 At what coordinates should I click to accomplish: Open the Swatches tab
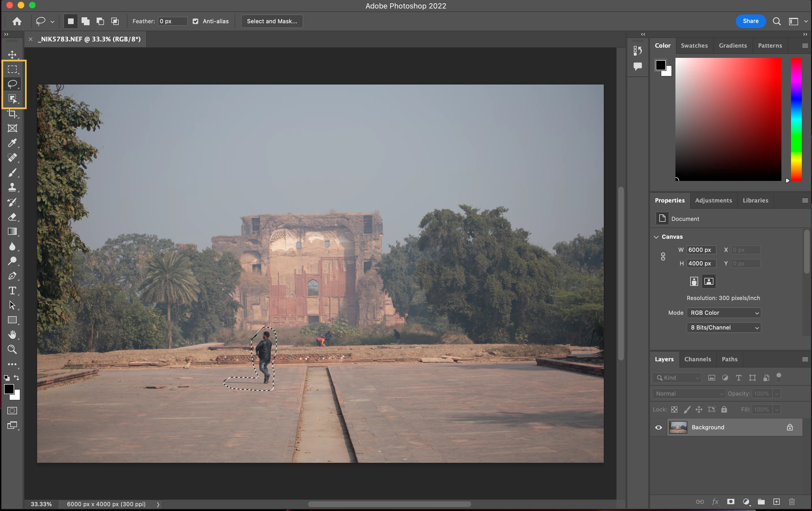tap(694, 46)
